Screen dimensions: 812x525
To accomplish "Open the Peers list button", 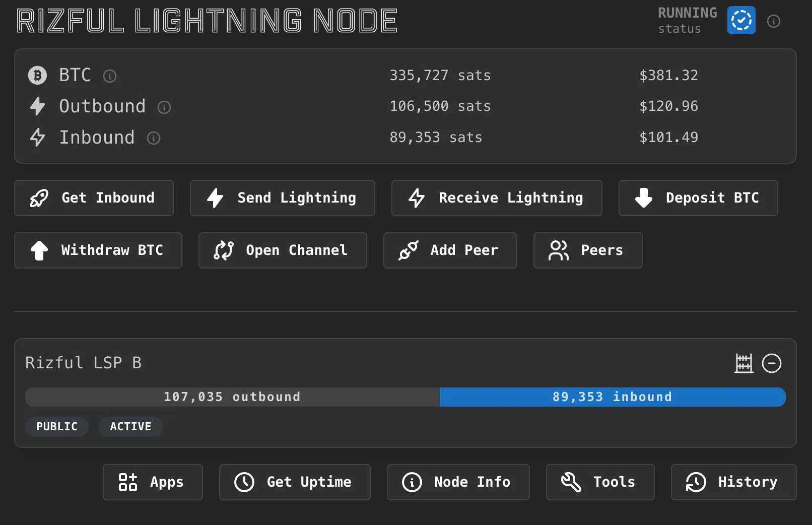I will tap(587, 250).
